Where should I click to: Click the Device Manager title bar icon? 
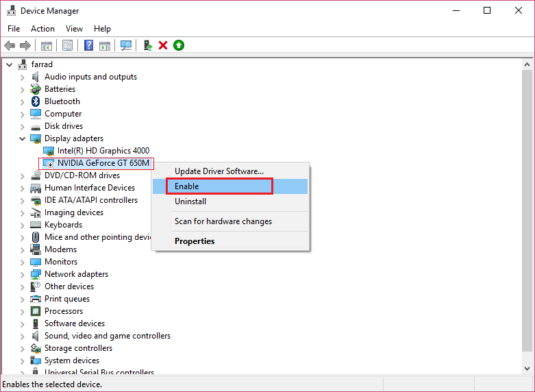[x=11, y=10]
